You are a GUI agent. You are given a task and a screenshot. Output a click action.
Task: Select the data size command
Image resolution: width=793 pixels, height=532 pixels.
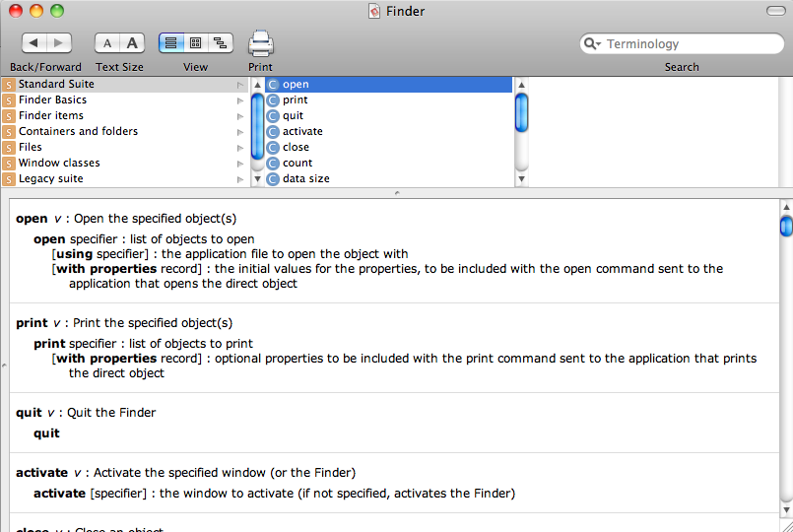coord(388,178)
